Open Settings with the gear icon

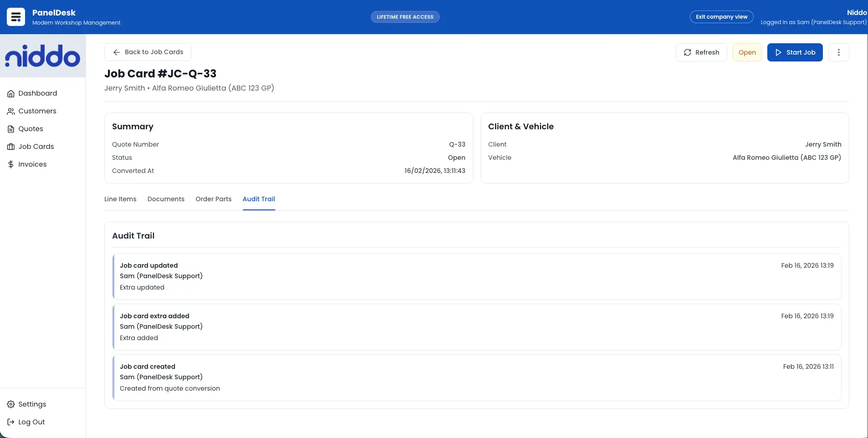pyautogui.click(x=11, y=404)
